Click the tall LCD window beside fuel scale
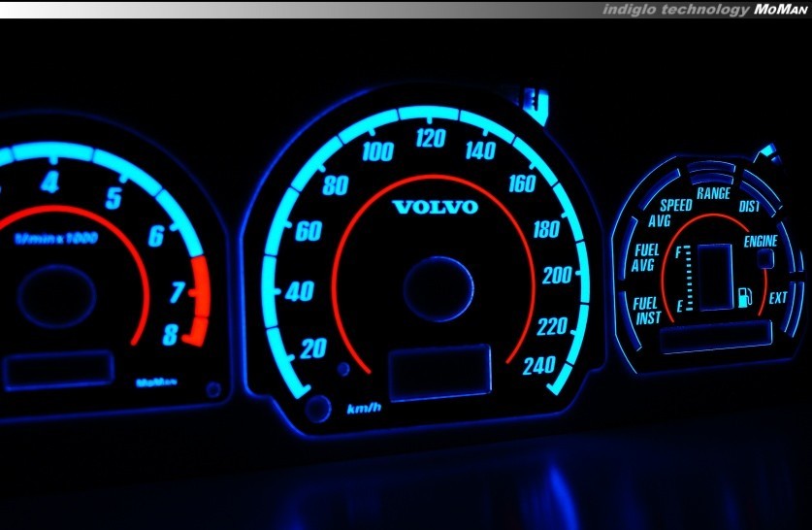Image resolution: width=812 pixels, height=530 pixels. [x=715, y=278]
